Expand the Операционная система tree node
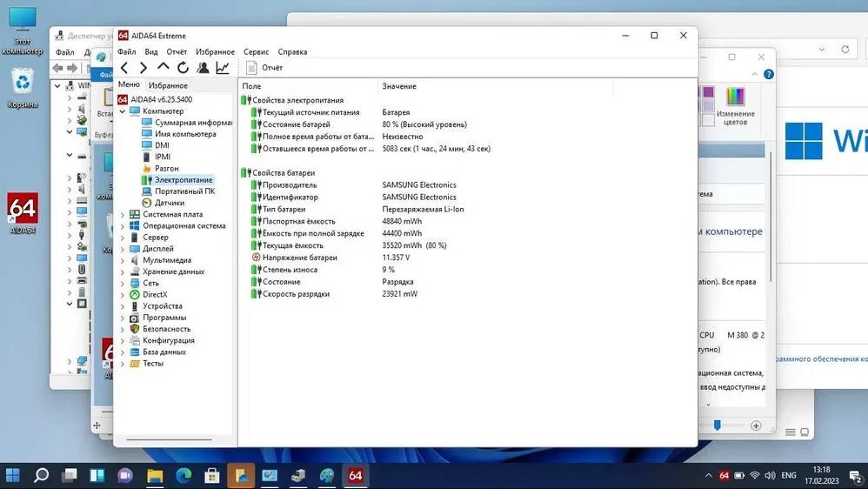Viewport: 868px width, 489px height. pyautogui.click(x=122, y=225)
